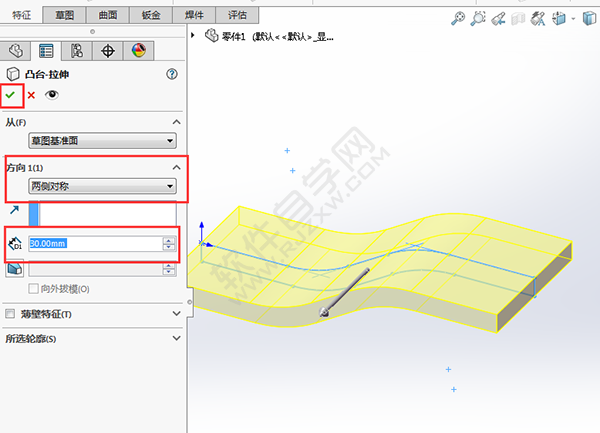The width and height of the screenshot is (600, 433).
Task: Cancel extrude with the red X
Action: 31,95
